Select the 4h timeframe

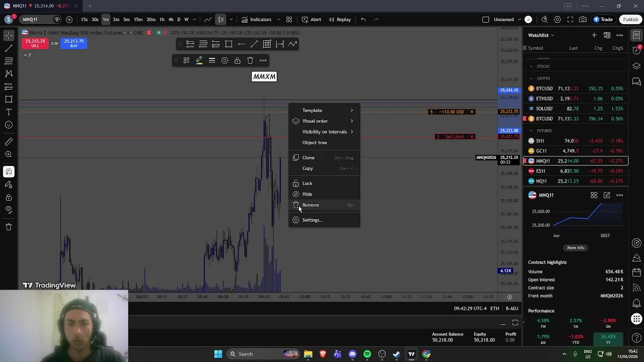click(171, 20)
